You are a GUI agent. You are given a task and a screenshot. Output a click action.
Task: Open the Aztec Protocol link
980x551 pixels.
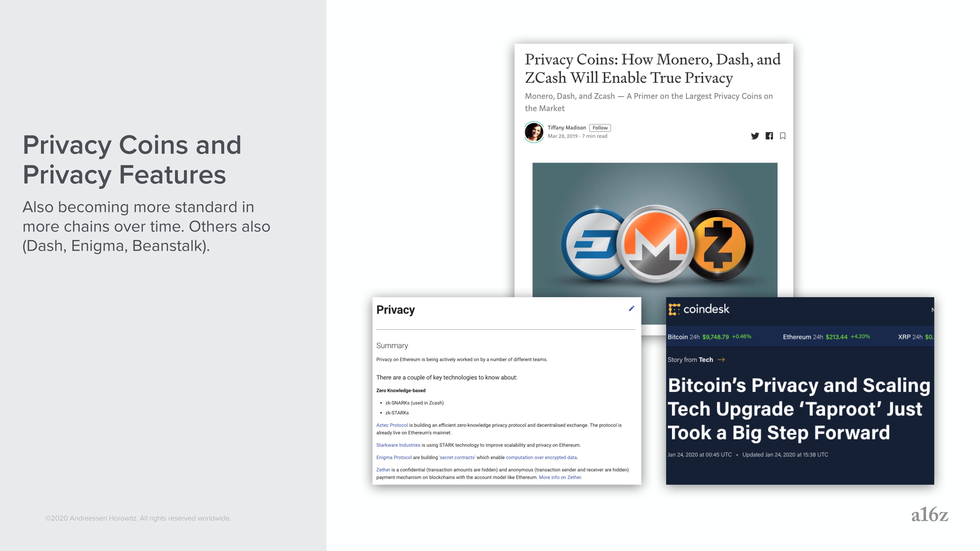(x=392, y=425)
